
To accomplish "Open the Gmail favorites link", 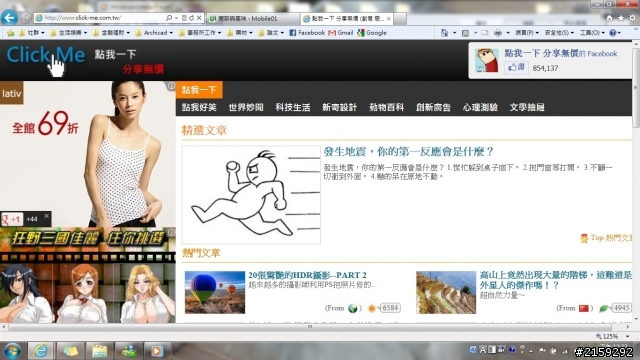I will pyautogui.click(x=341, y=33).
